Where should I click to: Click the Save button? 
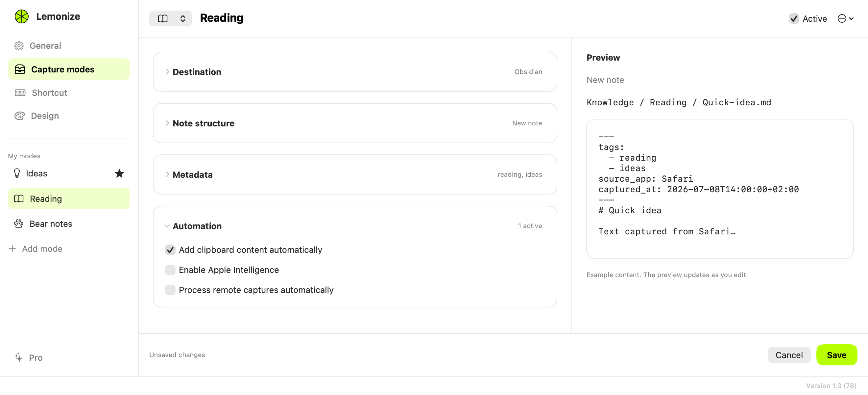point(837,355)
